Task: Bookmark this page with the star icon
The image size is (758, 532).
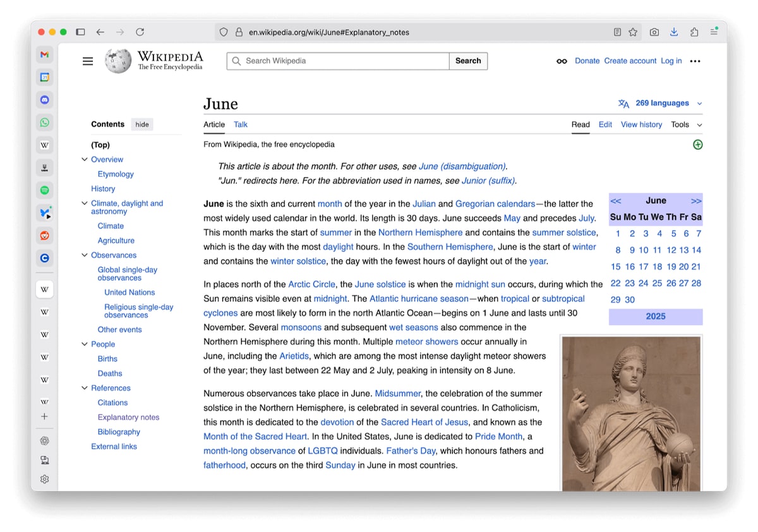Action: pos(633,32)
